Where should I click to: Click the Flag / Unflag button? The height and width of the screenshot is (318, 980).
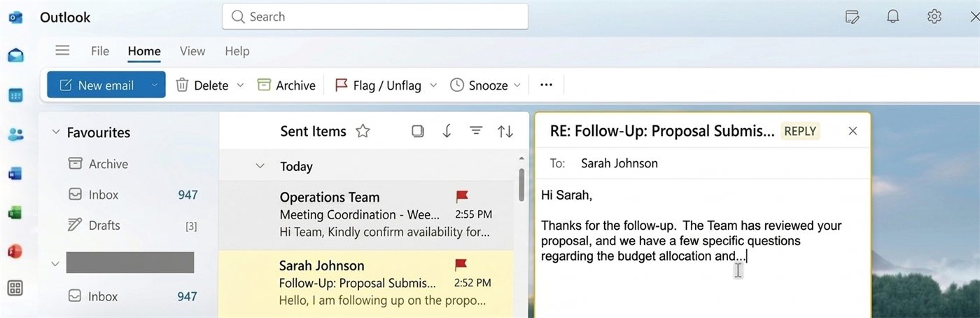point(378,85)
